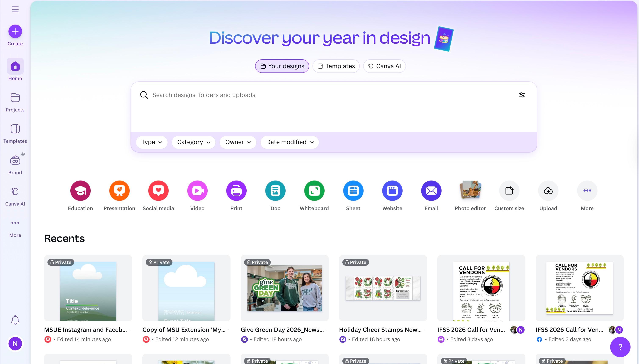
Task: Click the Create plus button
Action: pyautogui.click(x=15, y=32)
